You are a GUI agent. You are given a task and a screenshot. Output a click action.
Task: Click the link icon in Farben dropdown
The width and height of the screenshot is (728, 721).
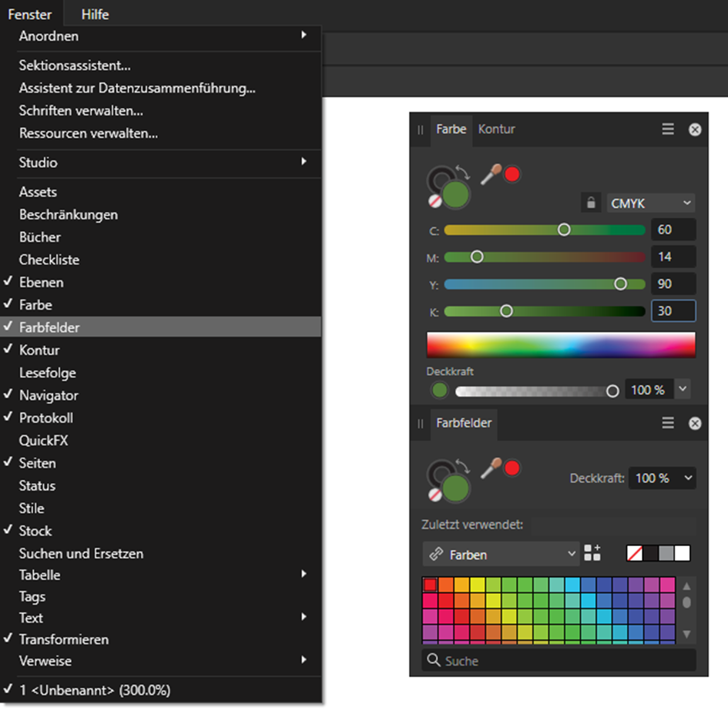[x=436, y=554]
